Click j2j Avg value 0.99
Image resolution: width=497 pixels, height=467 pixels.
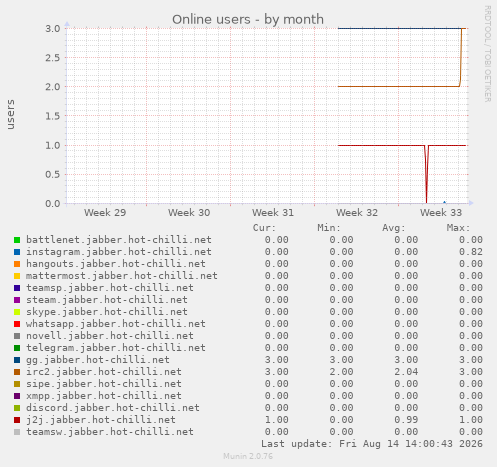[x=406, y=420]
